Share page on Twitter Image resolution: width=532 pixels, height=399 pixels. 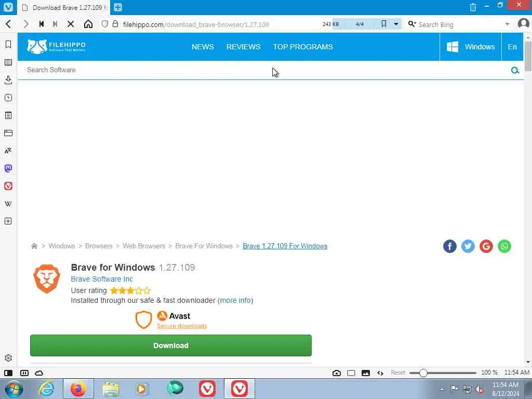tap(468, 246)
